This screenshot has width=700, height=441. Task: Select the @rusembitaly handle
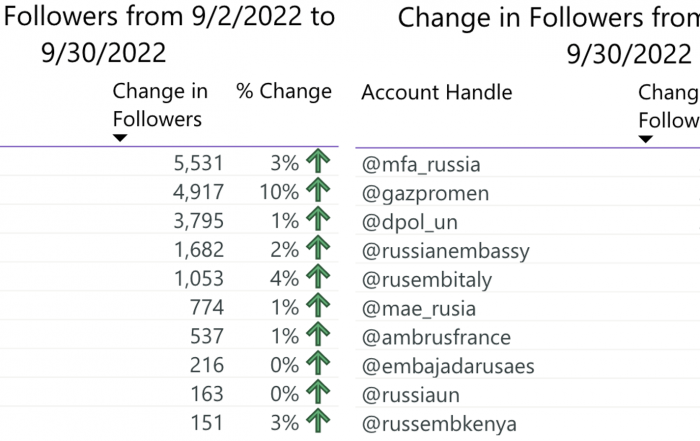tap(427, 280)
